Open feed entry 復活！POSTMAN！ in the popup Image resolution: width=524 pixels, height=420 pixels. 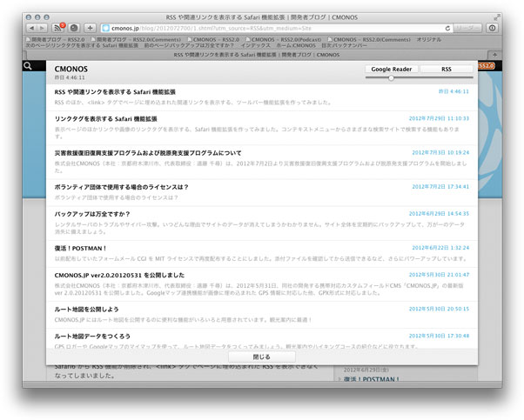click(80, 249)
